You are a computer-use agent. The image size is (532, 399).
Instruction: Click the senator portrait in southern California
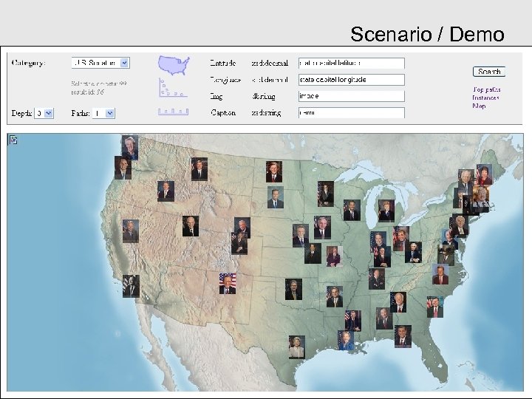(131, 286)
